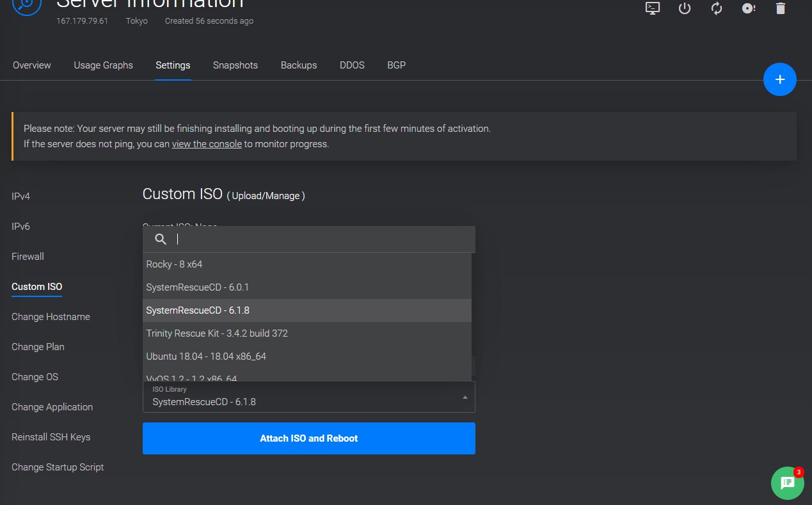Open IPv6 settings in sidebar
The height and width of the screenshot is (505, 812).
[x=21, y=227]
